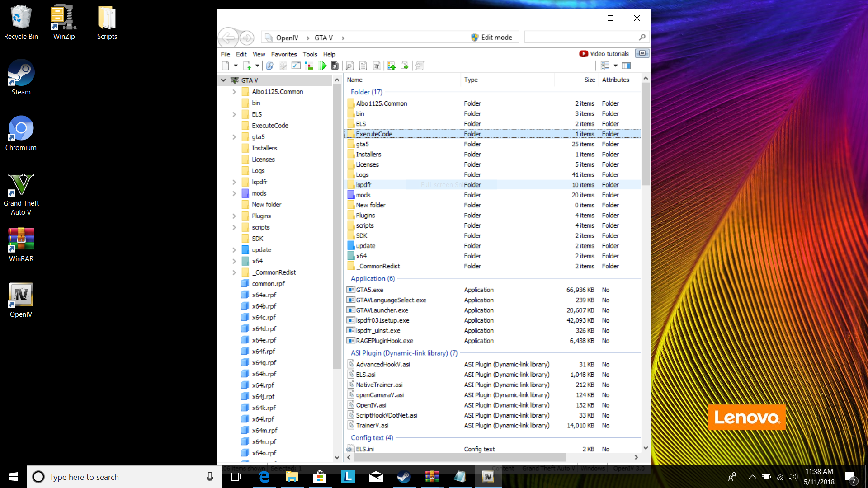
Task: Toggle the preview pane layout icon
Action: (626, 66)
